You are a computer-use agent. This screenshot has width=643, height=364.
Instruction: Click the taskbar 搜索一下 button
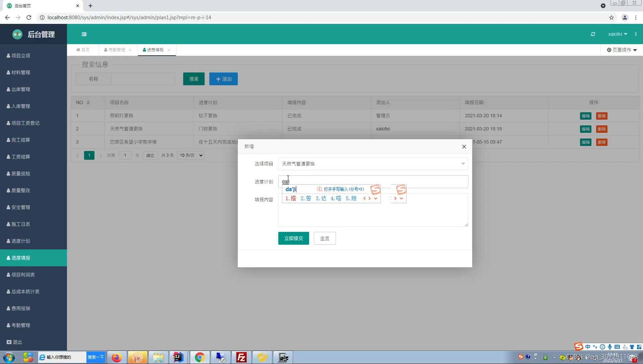click(96, 357)
